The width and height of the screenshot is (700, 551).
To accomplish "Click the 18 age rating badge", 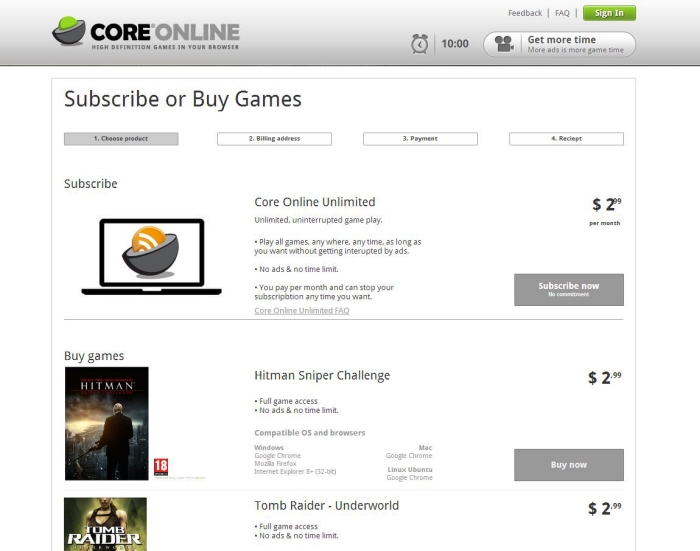I will pos(161,467).
